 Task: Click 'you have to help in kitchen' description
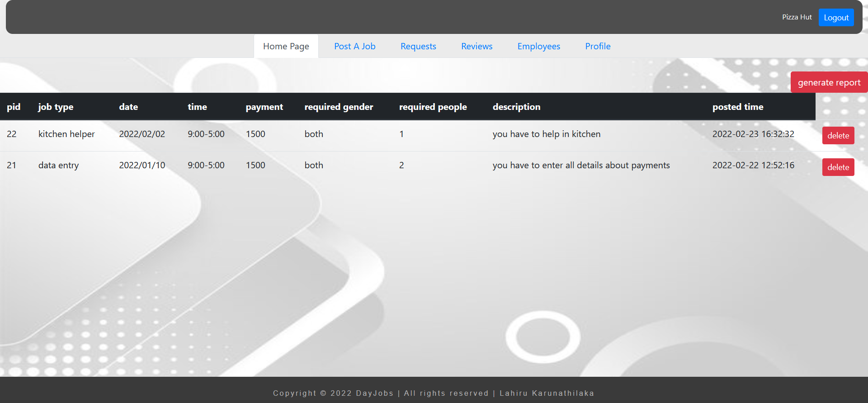pyautogui.click(x=547, y=134)
